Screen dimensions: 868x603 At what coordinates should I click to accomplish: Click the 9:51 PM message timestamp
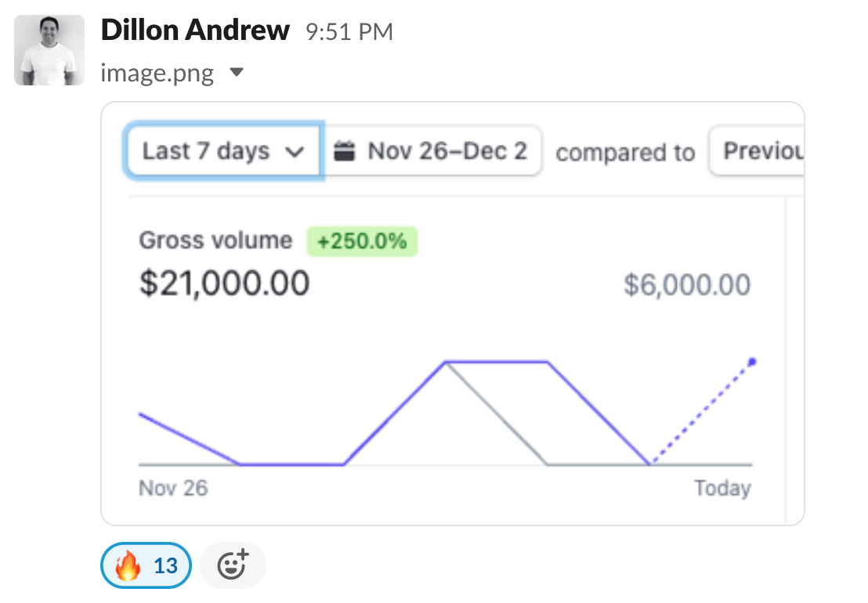click(x=349, y=32)
